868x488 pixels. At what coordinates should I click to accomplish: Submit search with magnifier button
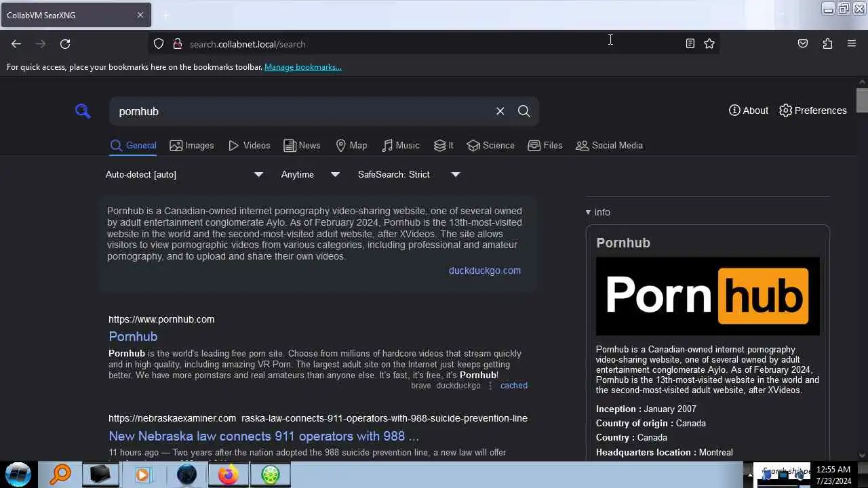click(x=524, y=111)
